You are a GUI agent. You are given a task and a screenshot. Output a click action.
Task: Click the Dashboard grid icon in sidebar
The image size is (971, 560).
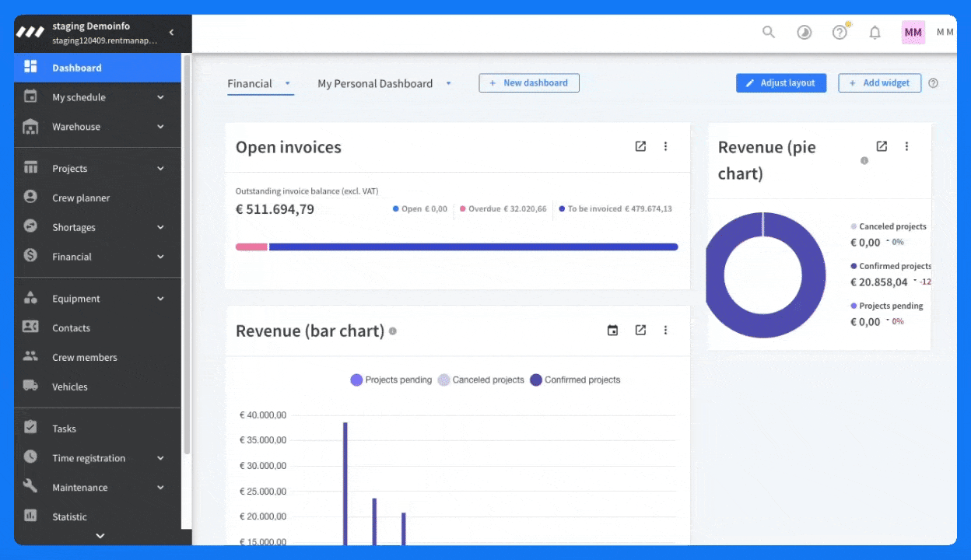[30, 67]
